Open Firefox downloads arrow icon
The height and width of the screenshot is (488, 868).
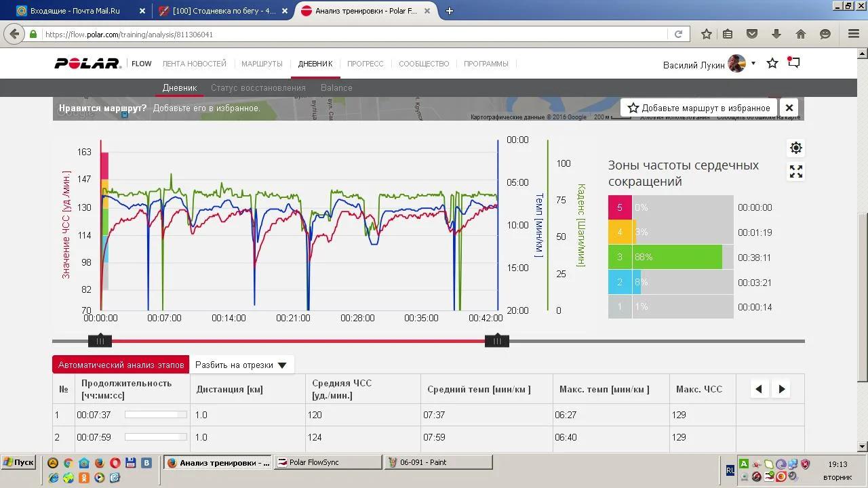pyautogui.click(x=776, y=35)
